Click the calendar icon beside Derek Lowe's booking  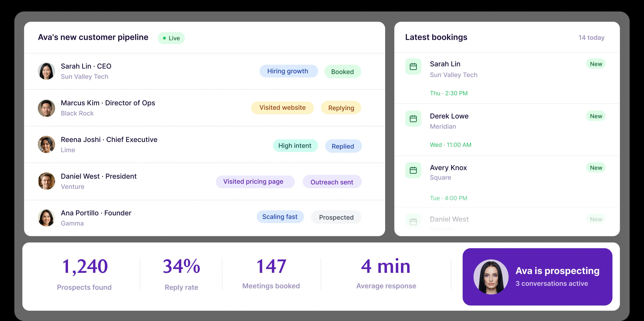[x=413, y=119]
